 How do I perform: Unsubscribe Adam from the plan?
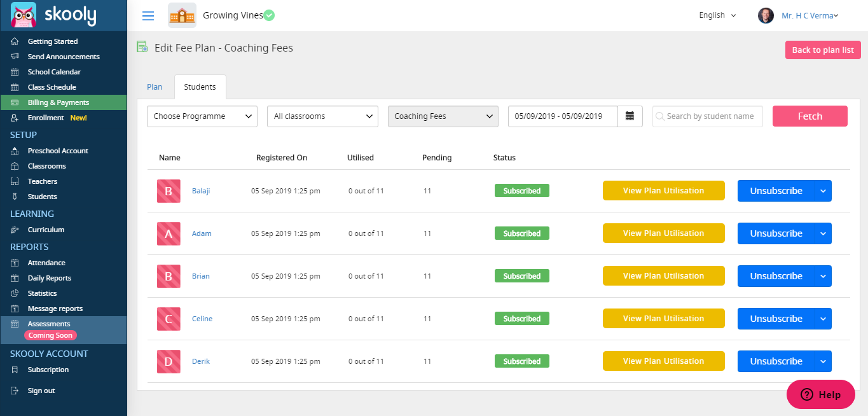(x=776, y=233)
